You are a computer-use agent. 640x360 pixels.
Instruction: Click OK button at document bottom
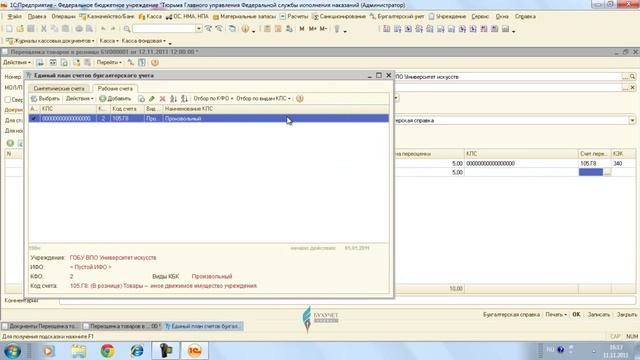click(x=576, y=315)
